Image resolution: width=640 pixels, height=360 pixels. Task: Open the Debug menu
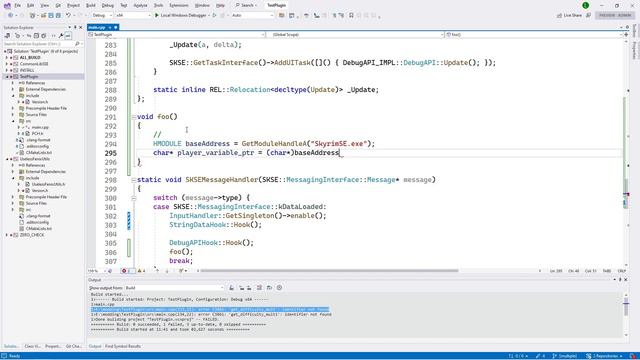click(108, 5)
